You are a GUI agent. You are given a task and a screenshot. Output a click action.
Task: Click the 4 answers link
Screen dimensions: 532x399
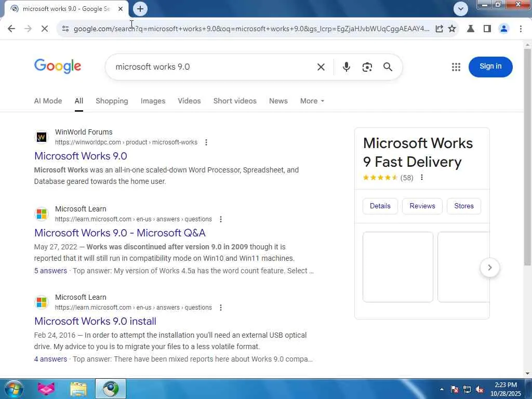pyautogui.click(x=50, y=359)
